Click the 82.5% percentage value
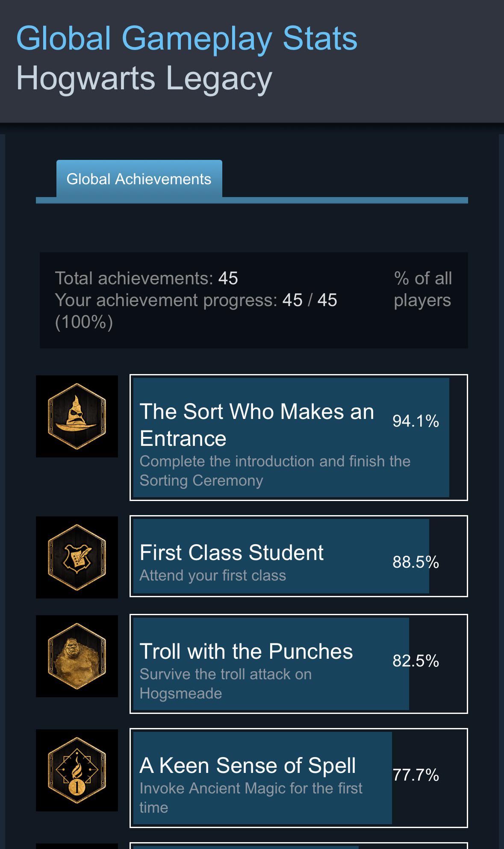This screenshot has height=849, width=504. click(x=416, y=661)
